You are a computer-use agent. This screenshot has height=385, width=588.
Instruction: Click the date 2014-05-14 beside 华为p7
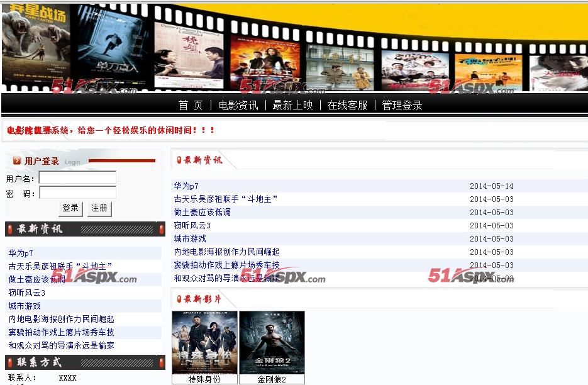492,186
